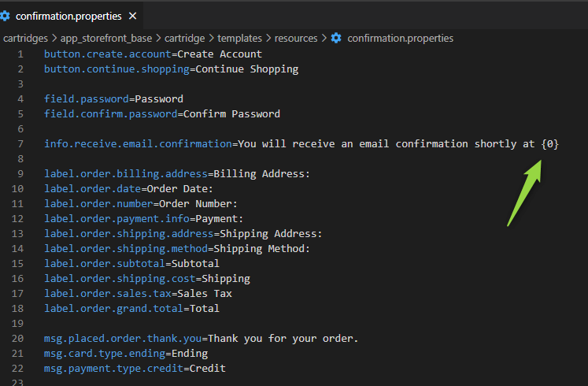The image size is (588, 386).
Task: Click the label.order.subtotal key
Action: coord(105,264)
